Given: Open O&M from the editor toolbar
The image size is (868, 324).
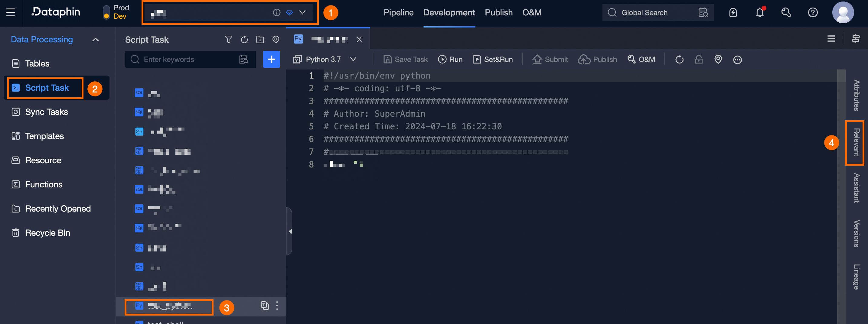Looking at the screenshot, I should point(641,59).
